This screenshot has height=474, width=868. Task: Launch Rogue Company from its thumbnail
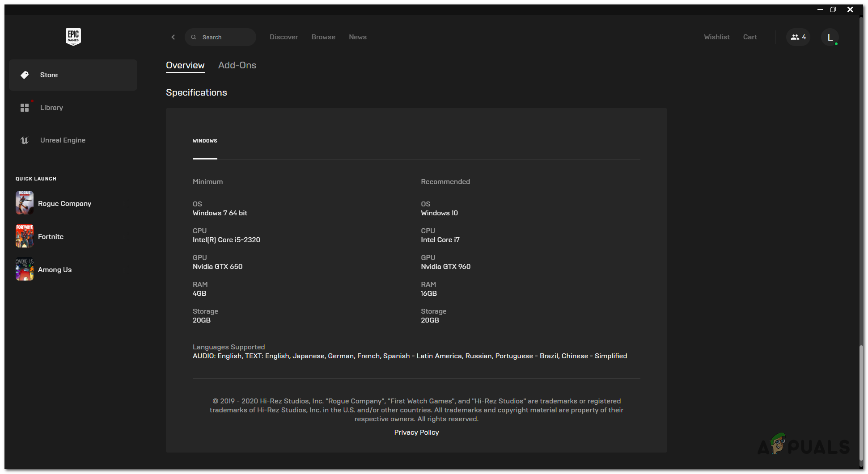coord(25,203)
